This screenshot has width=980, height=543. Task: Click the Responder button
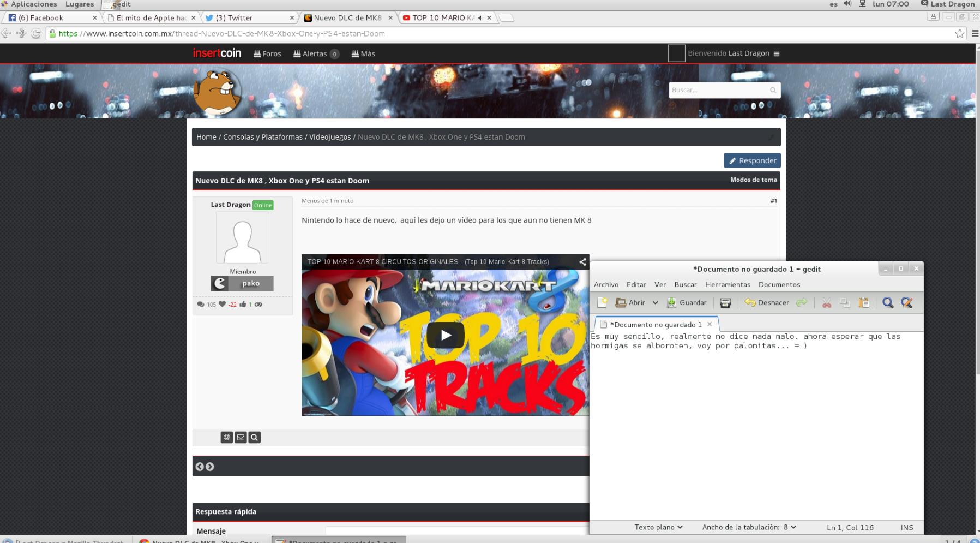pos(752,160)
